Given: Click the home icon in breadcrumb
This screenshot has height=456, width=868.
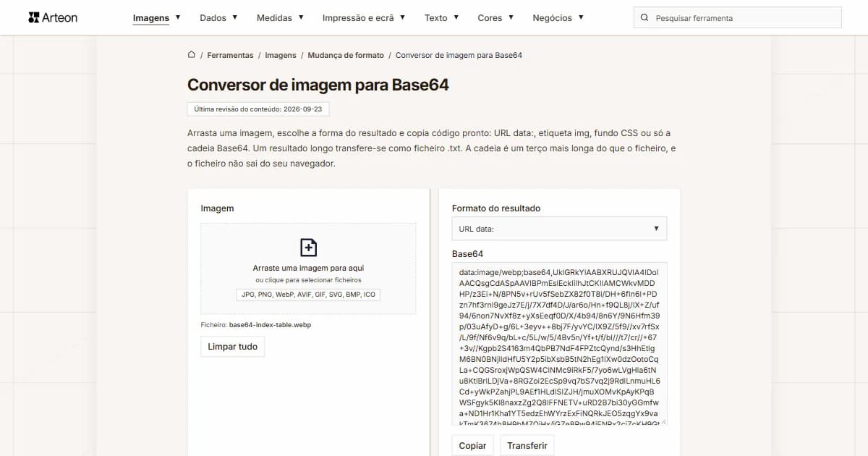Looking at the screenshot, I should 192,55.
